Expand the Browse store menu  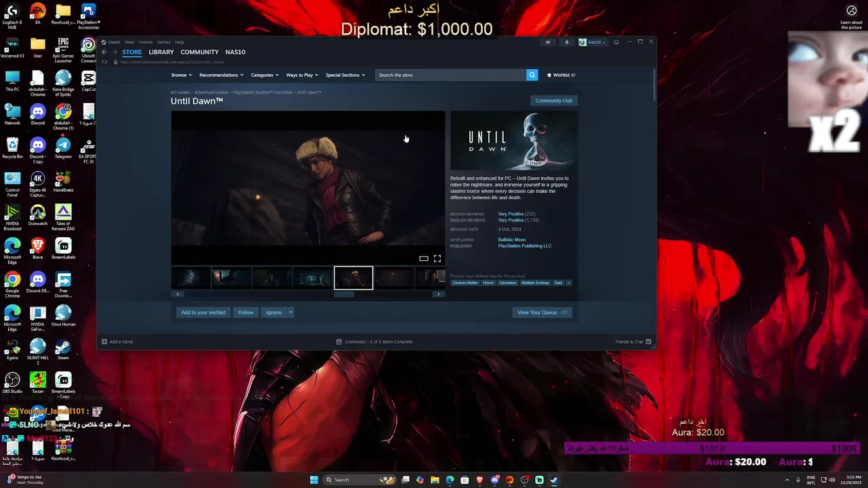tap(182, 75)
